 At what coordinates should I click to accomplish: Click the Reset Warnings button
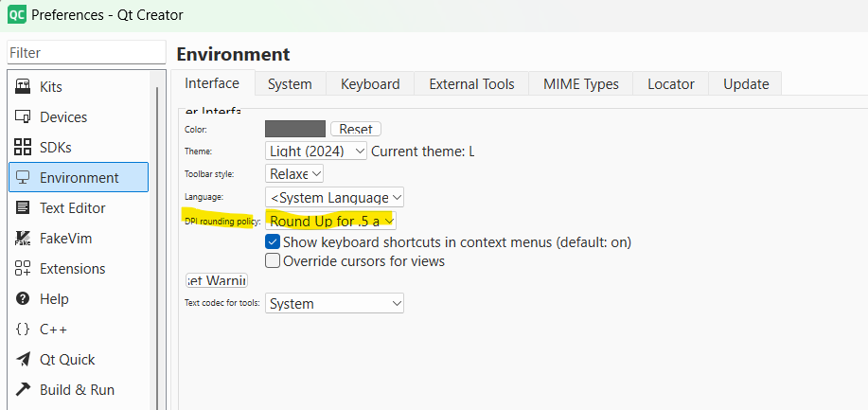click(x=217, y=281)
